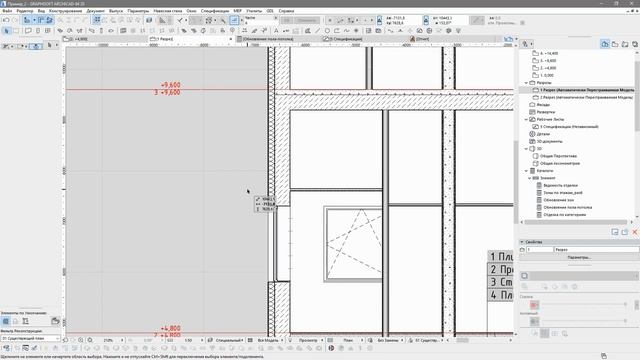Adjust the Ссылка trace intensity slider

pos(584,304)
